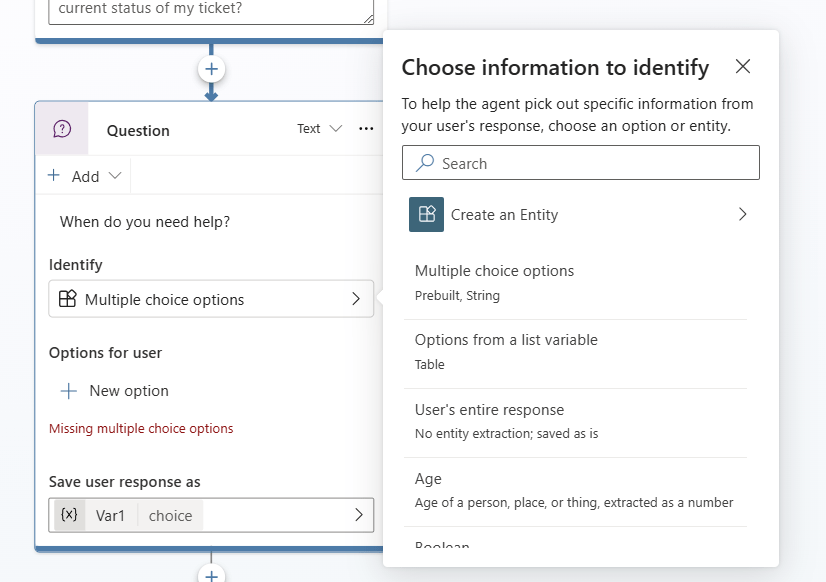826x582 pixels.
Task: Select Options from a list variable
Action: pyautogui.click(x=575, y=352)
